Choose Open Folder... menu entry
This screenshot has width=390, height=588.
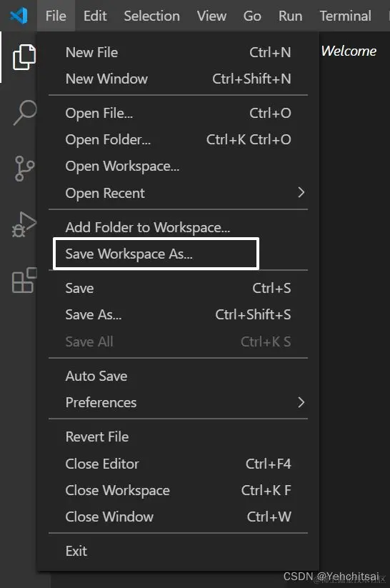178,139
